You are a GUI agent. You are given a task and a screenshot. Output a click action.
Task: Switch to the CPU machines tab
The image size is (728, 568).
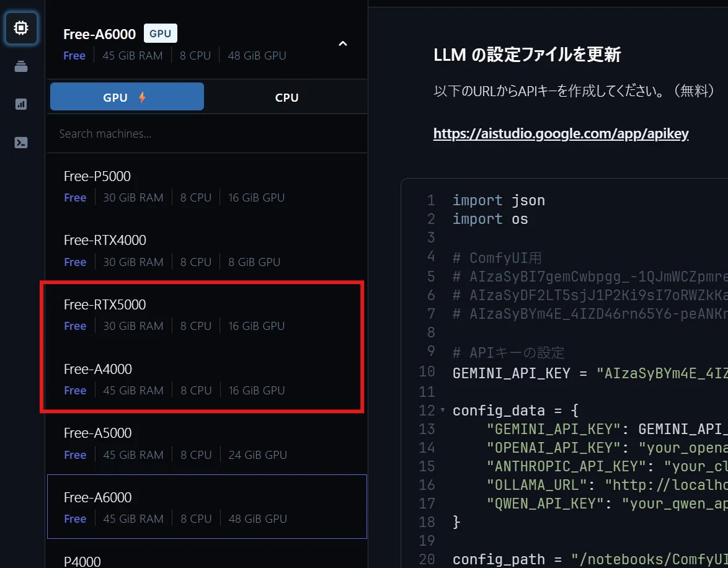[286, 97]
